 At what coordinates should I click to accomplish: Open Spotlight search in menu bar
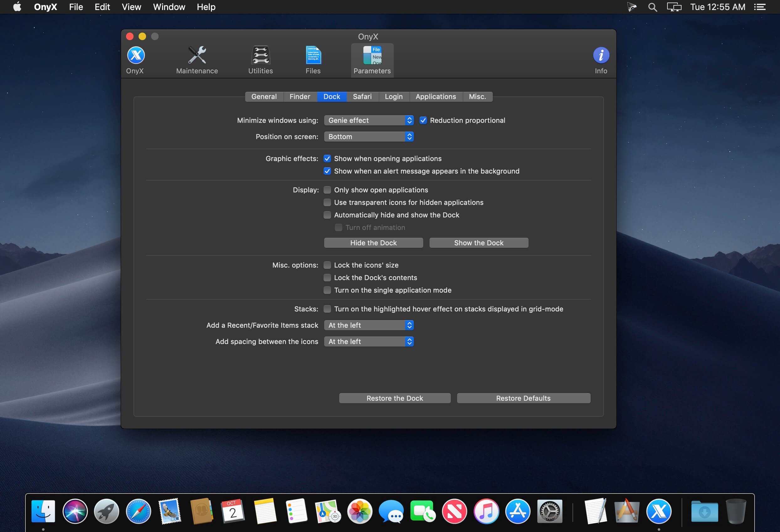tap(652, 7)
